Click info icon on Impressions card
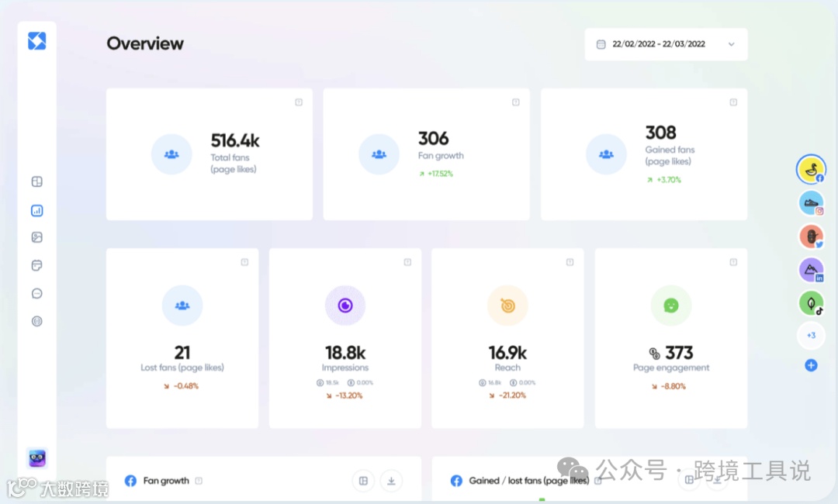 click(x=407, y=262)
